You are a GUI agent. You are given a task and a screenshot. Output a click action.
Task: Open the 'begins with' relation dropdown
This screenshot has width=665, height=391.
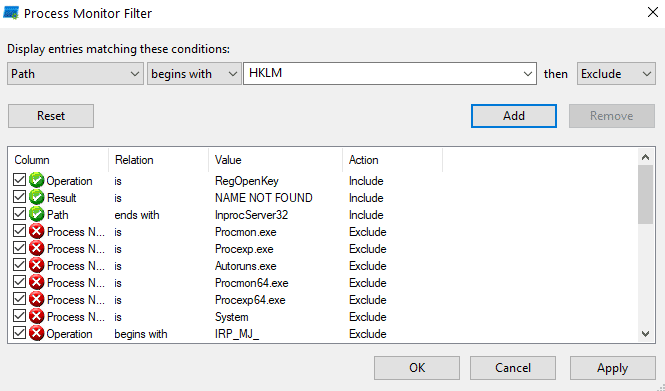pyautogui.click(x=194, y=74)
